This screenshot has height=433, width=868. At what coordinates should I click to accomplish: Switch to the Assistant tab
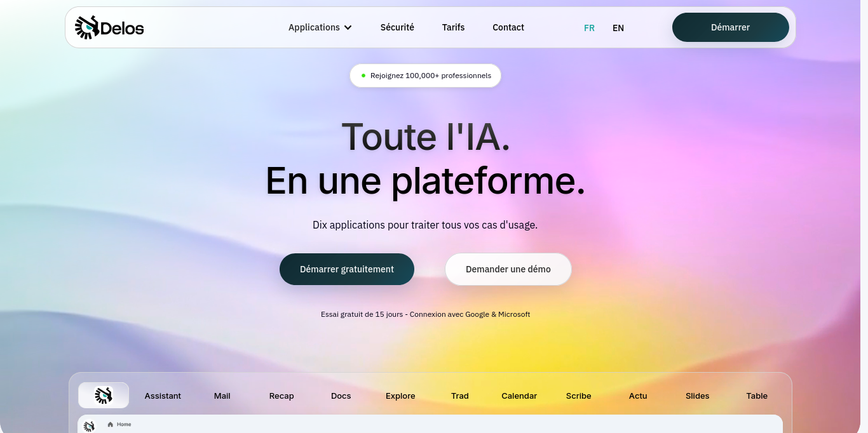point(163,396)
